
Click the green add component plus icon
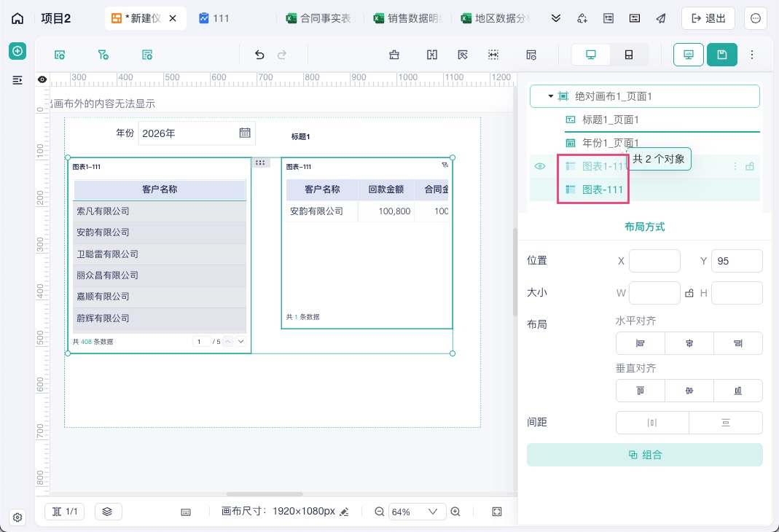[x=17, y=51]
